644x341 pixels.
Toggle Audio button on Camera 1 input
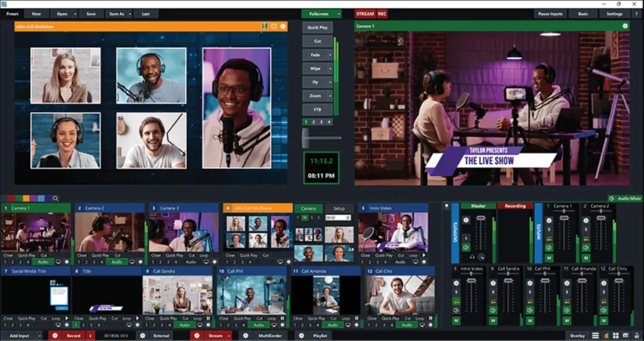pos(43,262)
